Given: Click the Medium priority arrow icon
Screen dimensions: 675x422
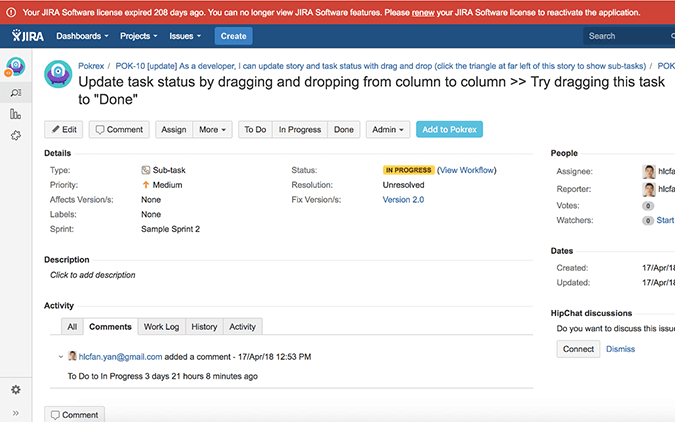Looking at the screenshot, I should coord(146,185).
